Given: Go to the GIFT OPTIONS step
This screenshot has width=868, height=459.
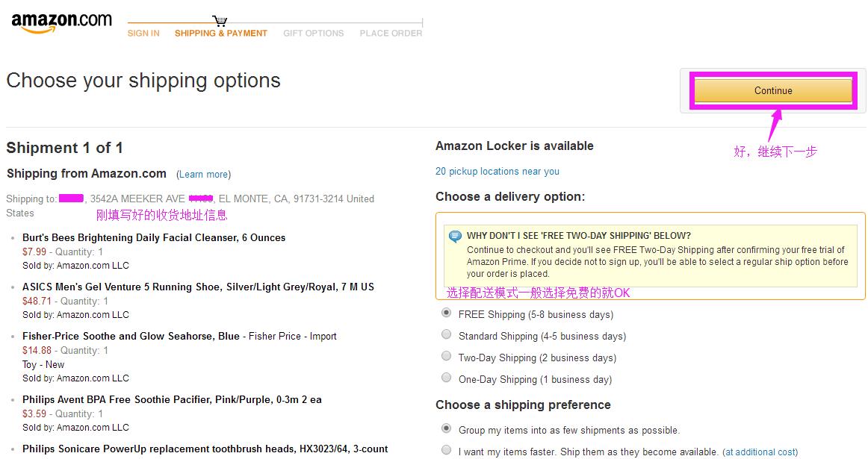Looking at the screenshot, I should point(314,34).
